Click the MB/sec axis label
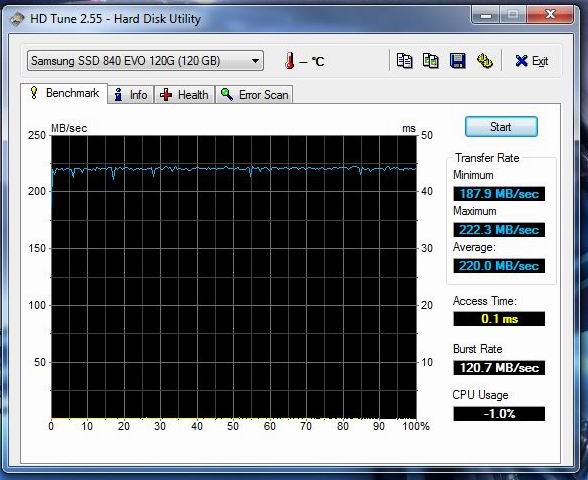The image size is (588, 480). point(69,128)
